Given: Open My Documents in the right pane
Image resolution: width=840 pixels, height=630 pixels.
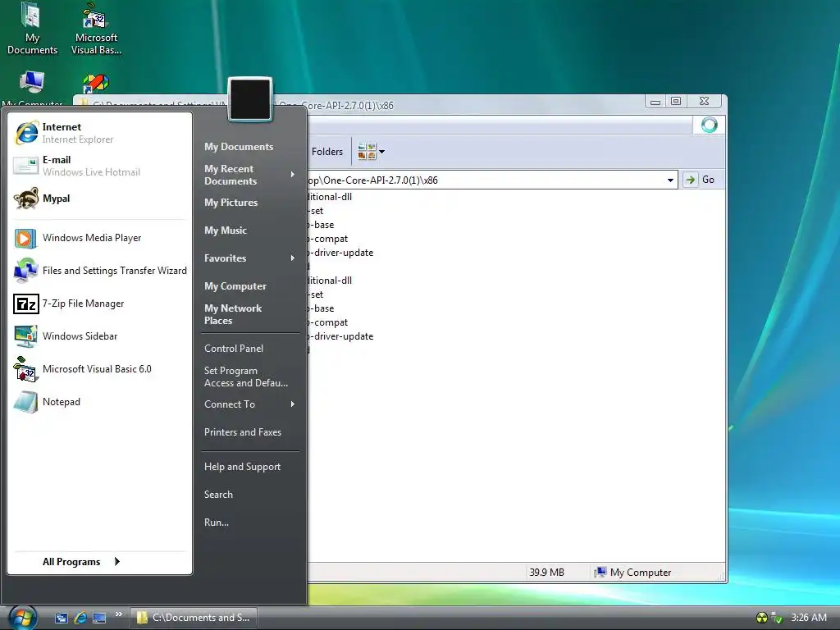Looking at the screenshot, I should click(x=239, y=147).
